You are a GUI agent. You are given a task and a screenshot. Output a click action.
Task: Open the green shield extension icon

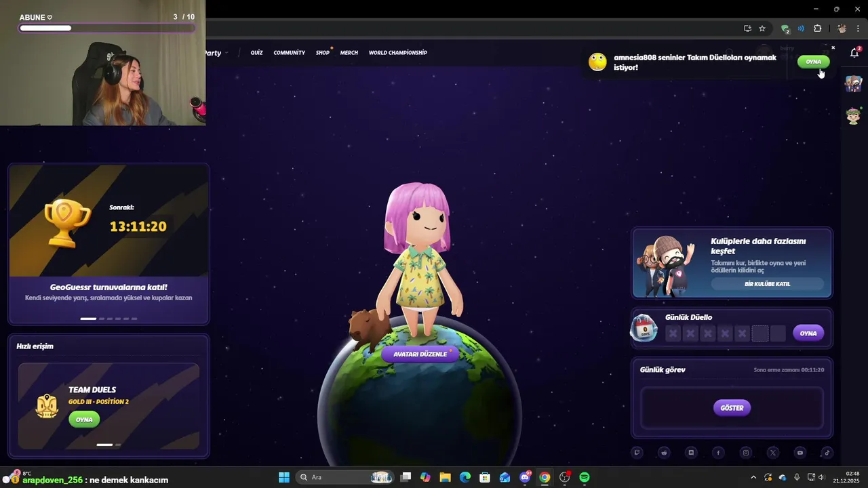[785, 28]
